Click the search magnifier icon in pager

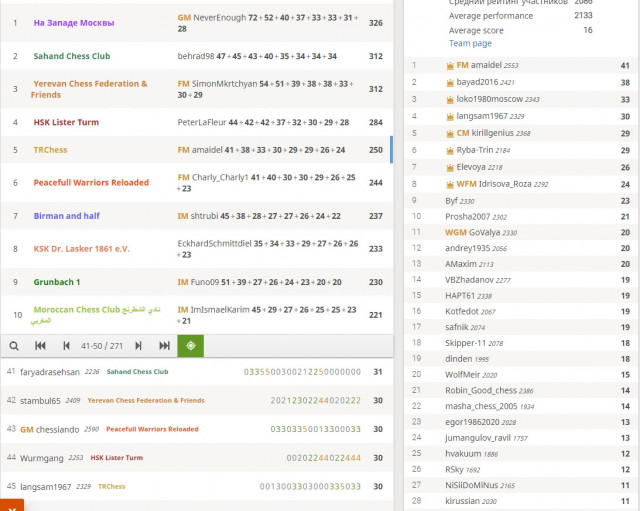tap(14, 346)
